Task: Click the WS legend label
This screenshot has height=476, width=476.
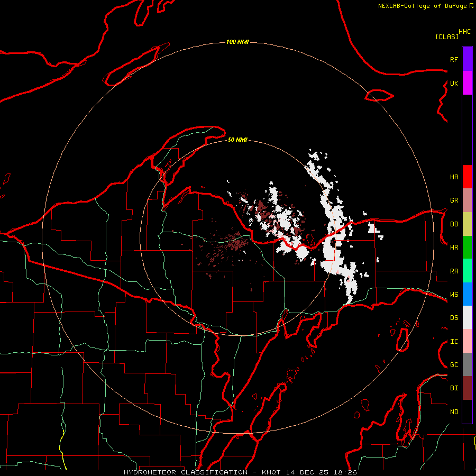Action: click(454, 295)
